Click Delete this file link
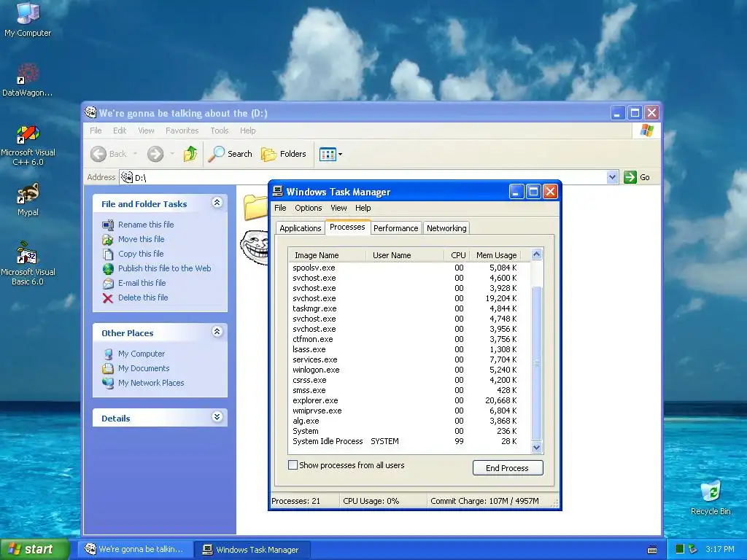The image size is (747, 560). click(143, 297)
